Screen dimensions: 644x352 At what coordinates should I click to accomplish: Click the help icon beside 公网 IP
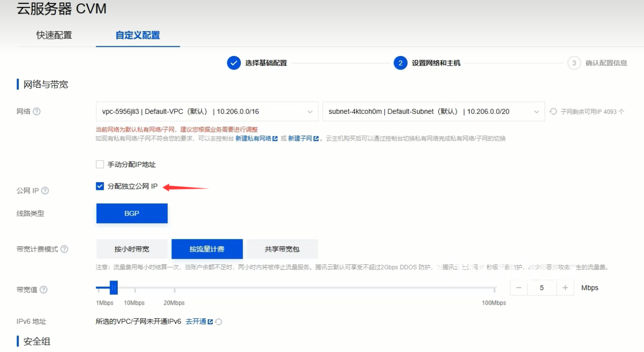click(x=45, y=191)
